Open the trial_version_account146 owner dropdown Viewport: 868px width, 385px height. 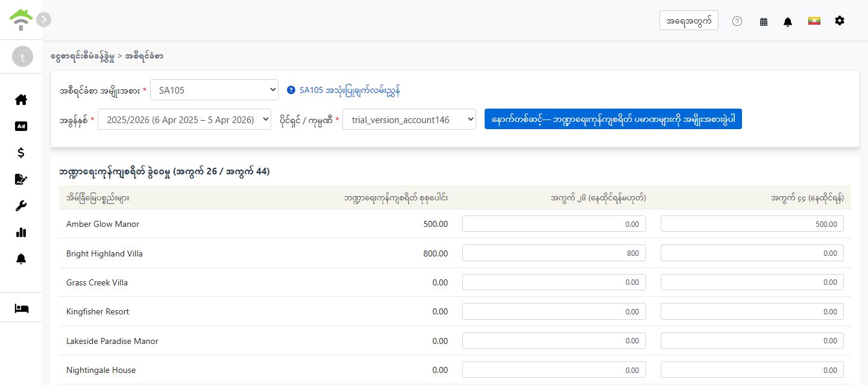point(409,119)
